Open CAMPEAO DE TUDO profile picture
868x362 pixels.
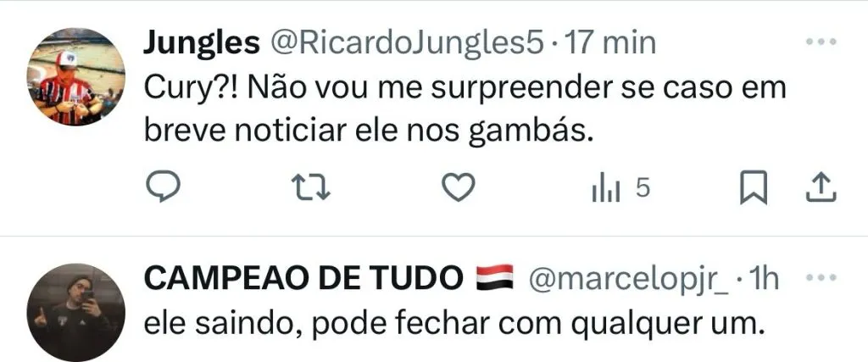75,313
